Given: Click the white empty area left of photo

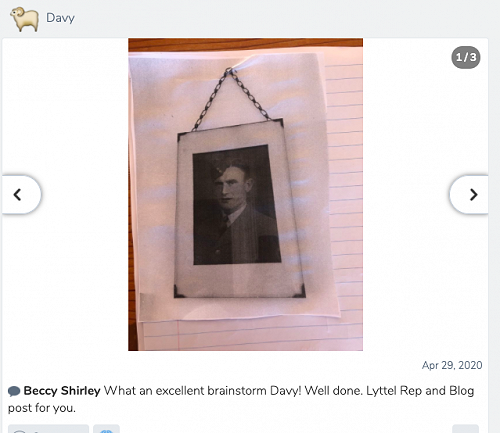Looking at the screenshot, I should [x=65, y=117].
